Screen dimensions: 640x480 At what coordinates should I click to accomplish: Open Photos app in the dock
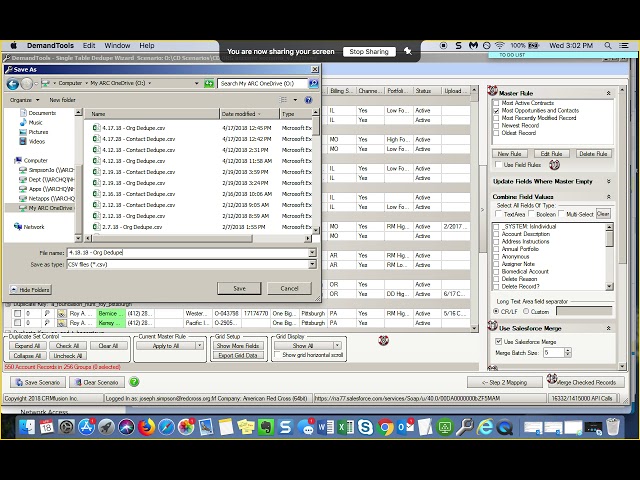186,427
